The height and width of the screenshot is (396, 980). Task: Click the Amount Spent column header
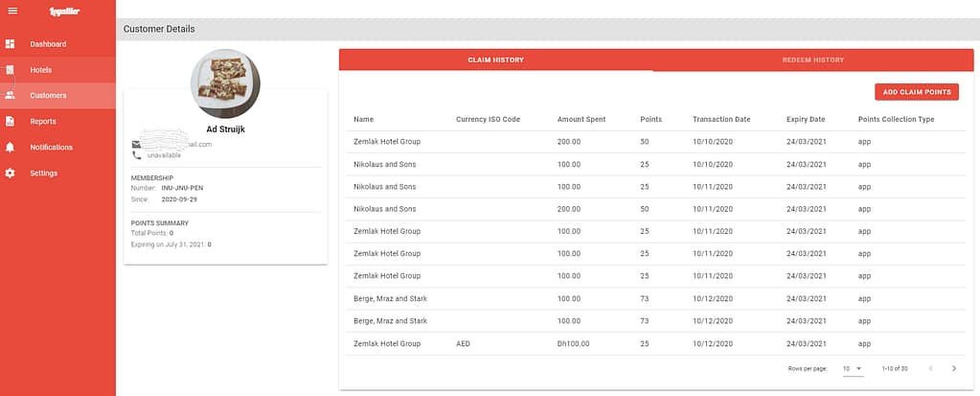(x=581, y=120)
